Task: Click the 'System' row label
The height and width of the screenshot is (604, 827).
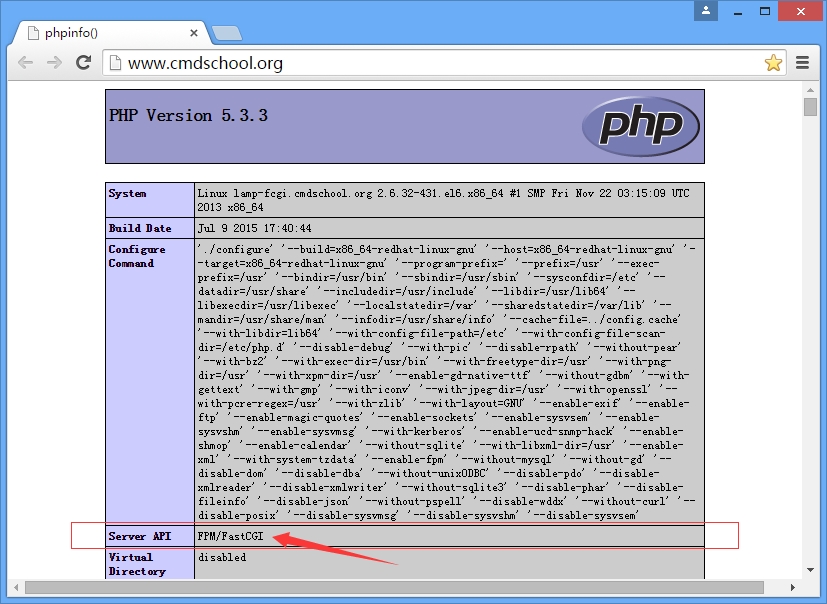Action: click(127, 193)
